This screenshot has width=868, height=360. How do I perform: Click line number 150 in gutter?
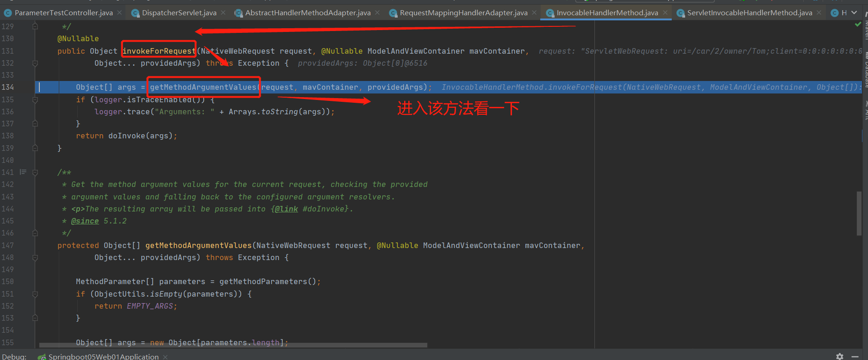click(x=7, y=281)
